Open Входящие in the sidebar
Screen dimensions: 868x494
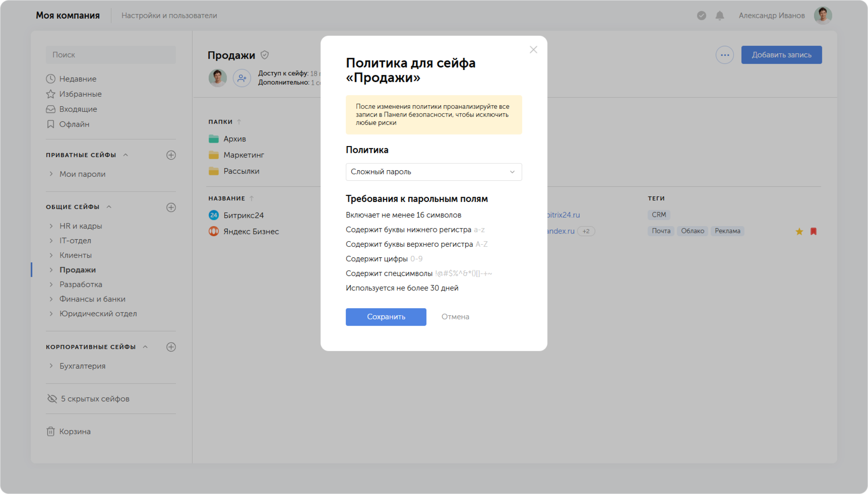[78, 109]
